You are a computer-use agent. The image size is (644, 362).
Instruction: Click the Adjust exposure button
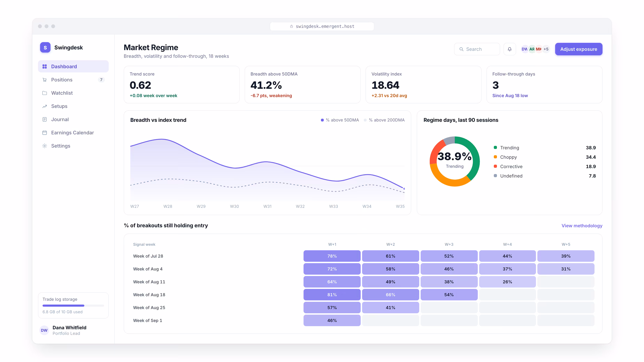[578, 49]
